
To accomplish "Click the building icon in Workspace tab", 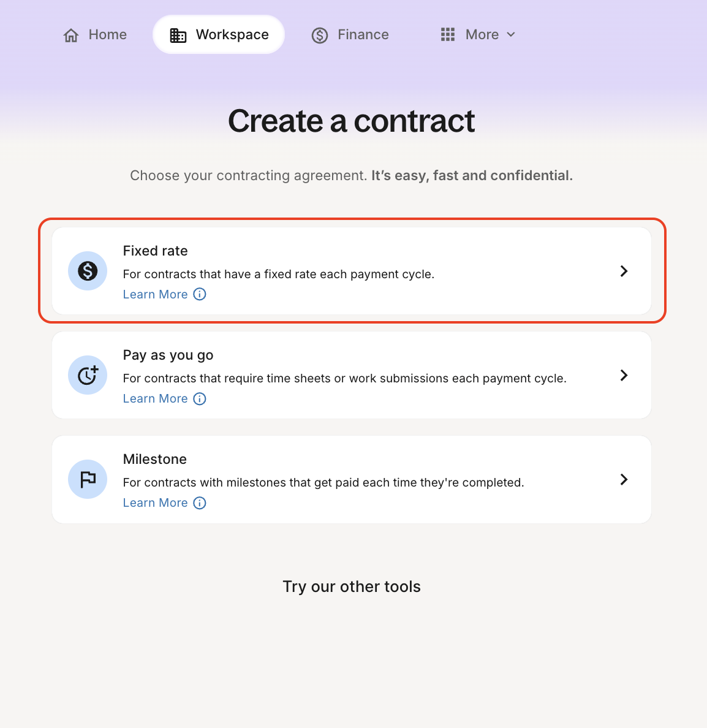I will click(178, 36).
